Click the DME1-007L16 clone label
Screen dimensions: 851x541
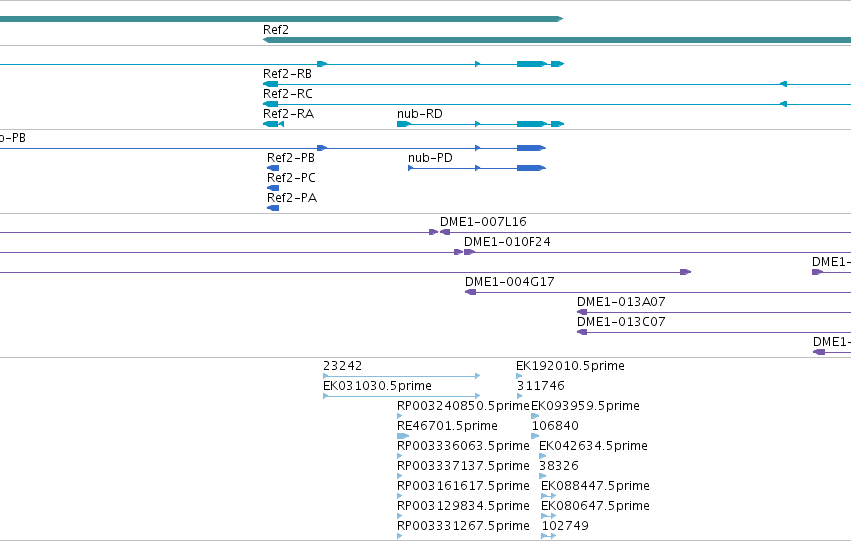483,222
